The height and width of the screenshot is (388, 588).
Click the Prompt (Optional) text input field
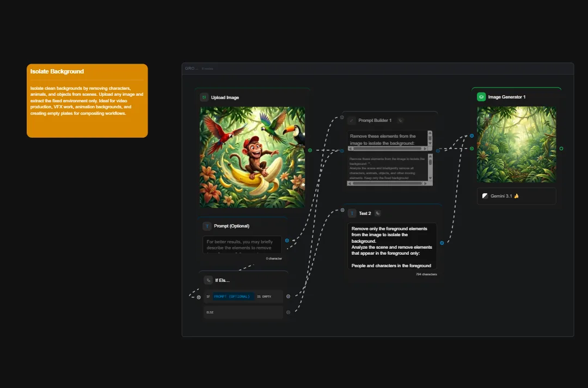click(x=242, y=245)
